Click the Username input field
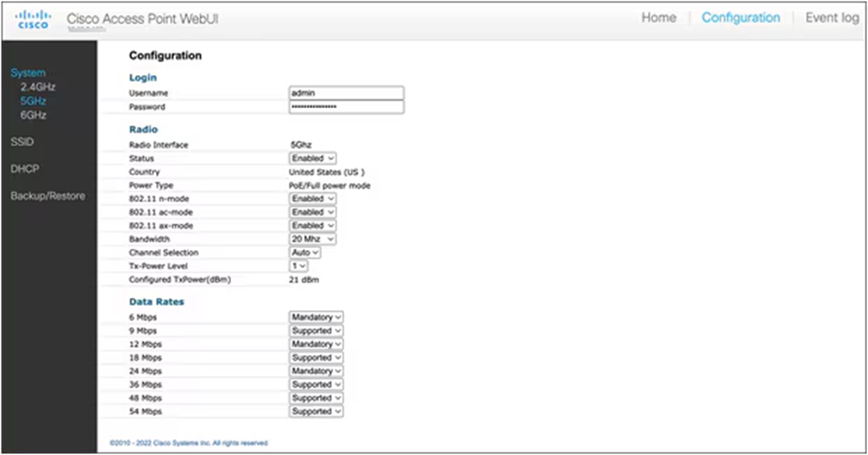 [x=347, y=92]
